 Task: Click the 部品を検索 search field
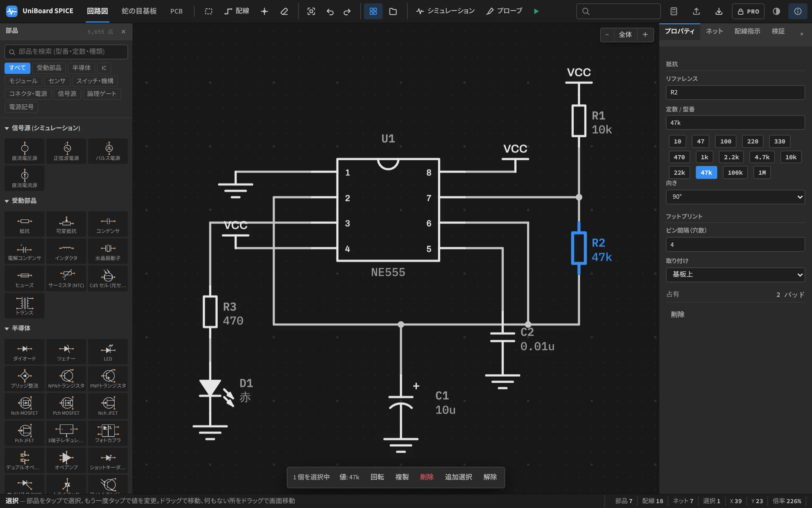pos(66,52)
